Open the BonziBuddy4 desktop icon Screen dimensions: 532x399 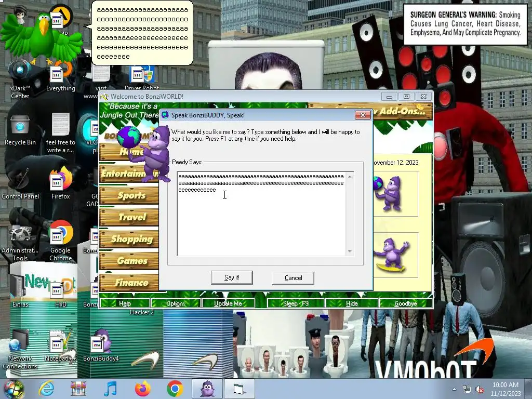101,346
